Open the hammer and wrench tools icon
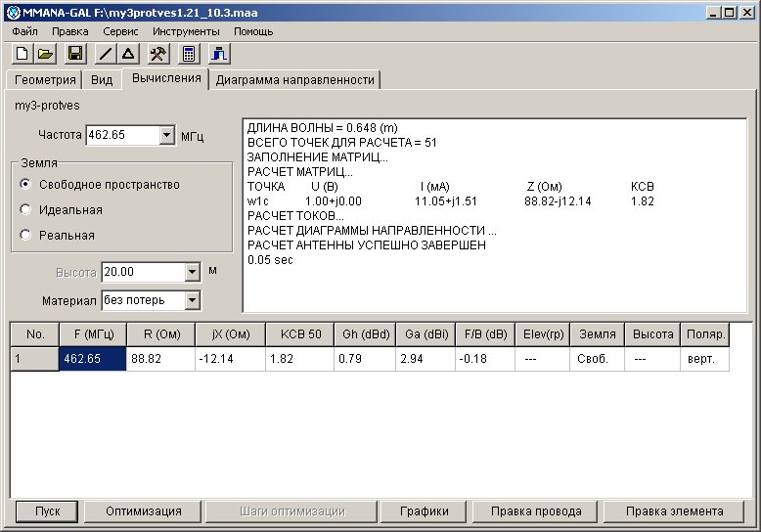 click(x=158, y=55)
